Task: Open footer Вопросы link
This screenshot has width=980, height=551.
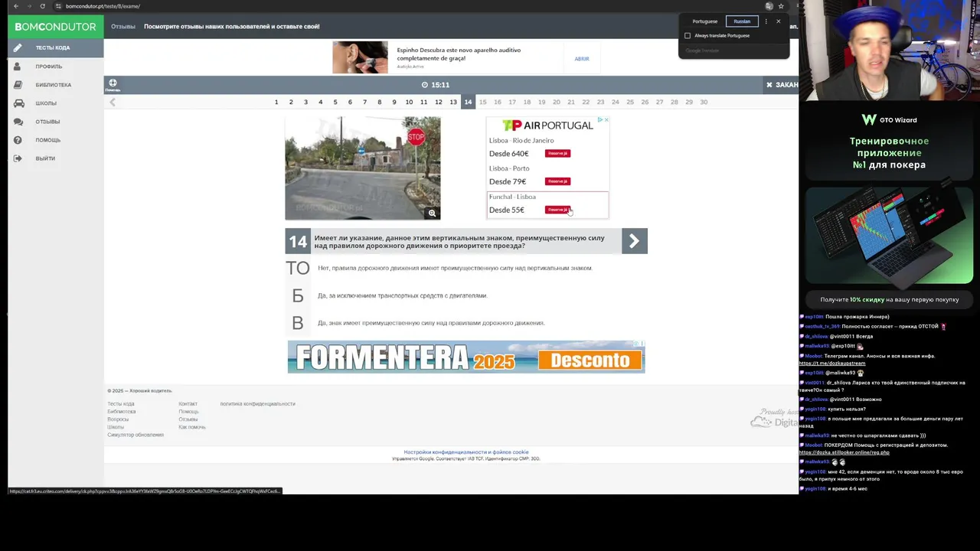Action: pos(118,419)
